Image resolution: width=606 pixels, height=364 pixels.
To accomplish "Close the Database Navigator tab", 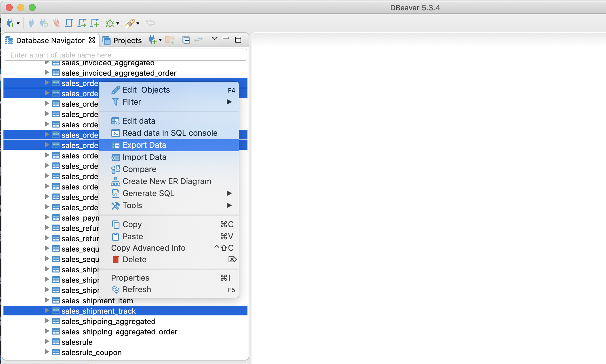I will [92, 40].
